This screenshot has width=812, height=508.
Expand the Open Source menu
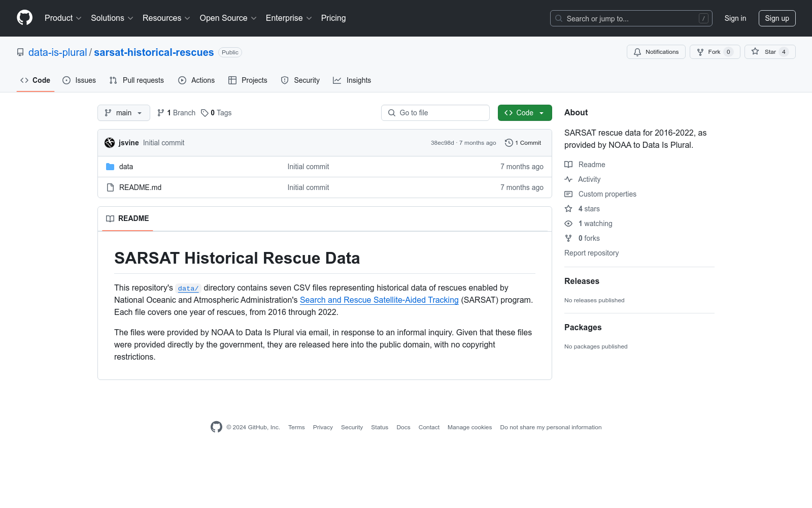(228, 18)
